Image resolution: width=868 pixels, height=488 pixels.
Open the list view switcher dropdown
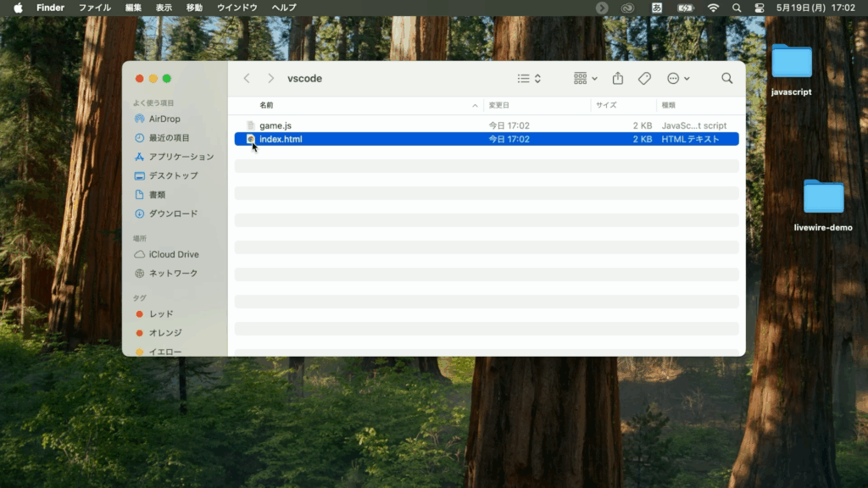(x=529, y=78)
